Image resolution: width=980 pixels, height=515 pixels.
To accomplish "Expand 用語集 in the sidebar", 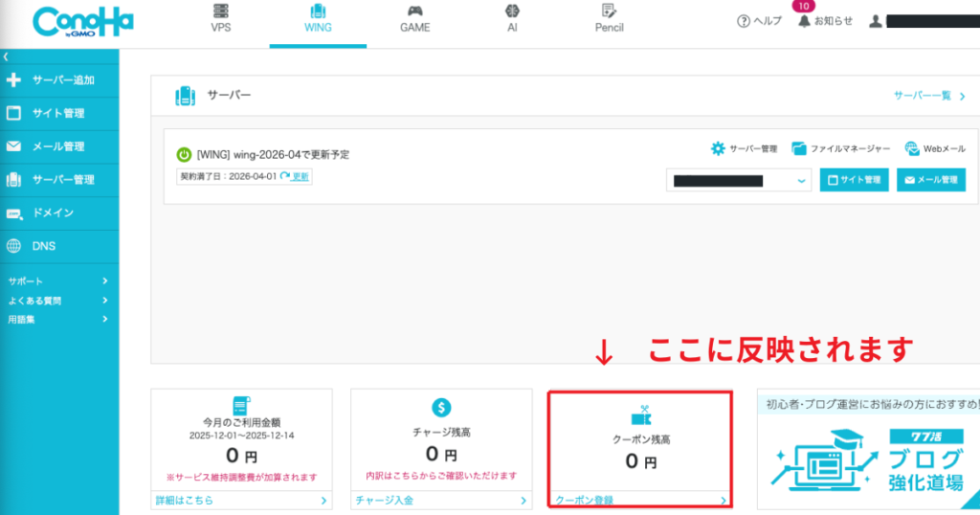I will 58,320.
